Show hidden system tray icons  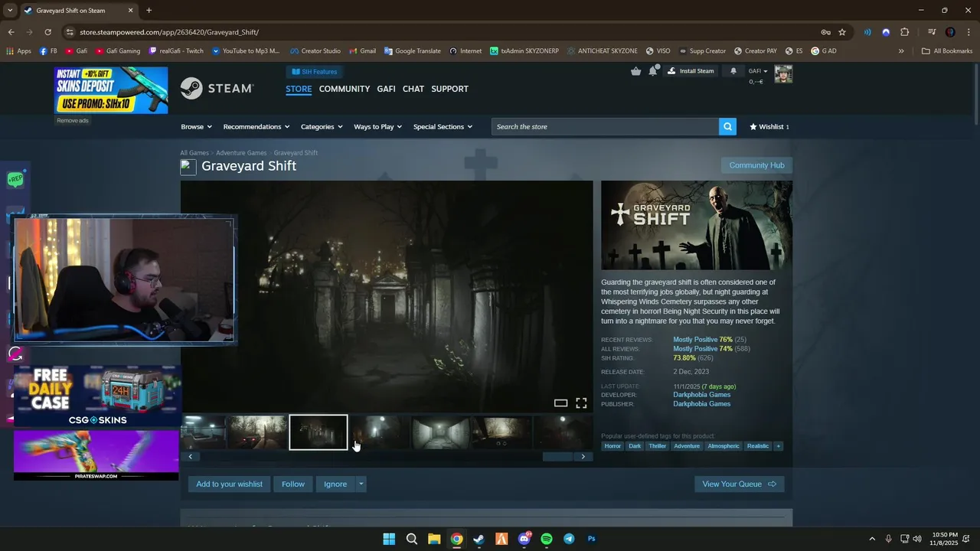coord(871,539)
